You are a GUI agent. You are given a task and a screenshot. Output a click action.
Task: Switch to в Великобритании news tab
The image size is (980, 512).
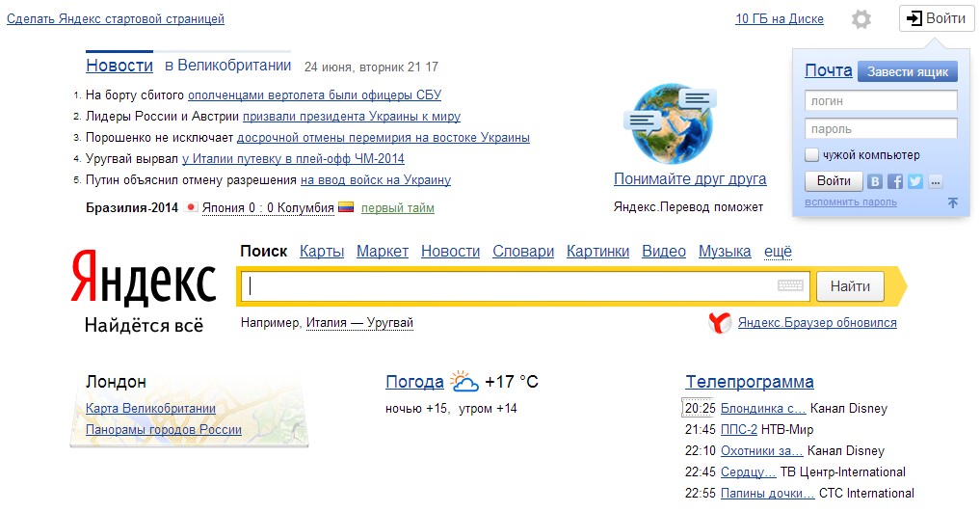coord(228,66)
